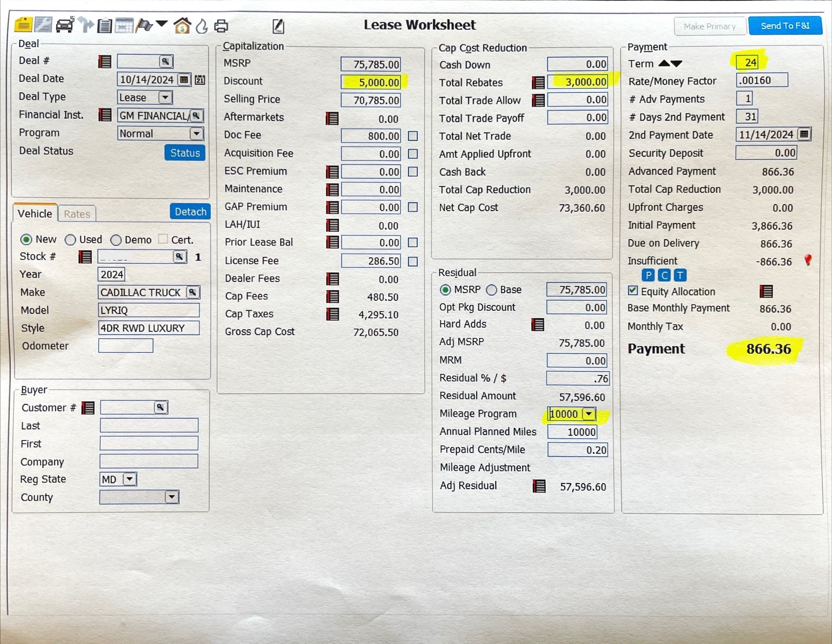Open Total Rebates detail list icon
This screenshot has height=644, width=832.
click(x=538, y=83)
